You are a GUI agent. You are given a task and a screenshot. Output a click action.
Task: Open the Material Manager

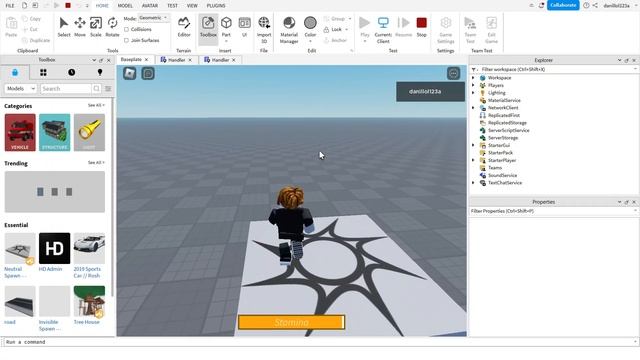(289, 29)
